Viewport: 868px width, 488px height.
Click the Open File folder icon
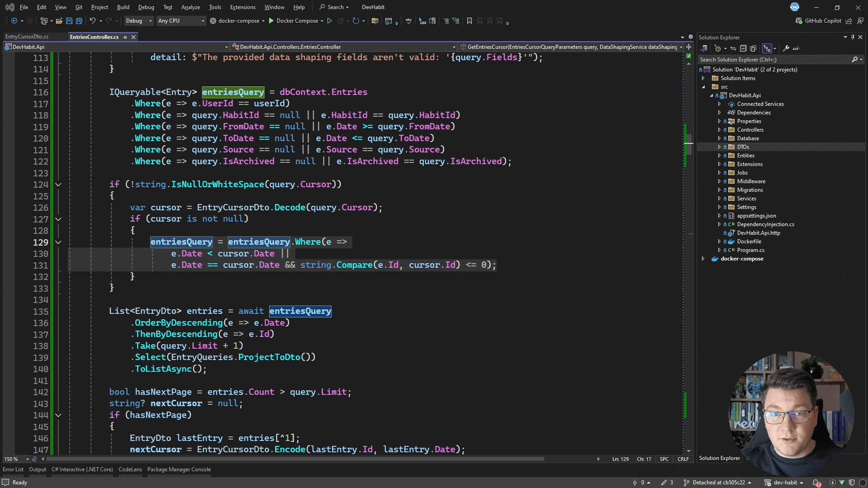[x=59, y=21]
